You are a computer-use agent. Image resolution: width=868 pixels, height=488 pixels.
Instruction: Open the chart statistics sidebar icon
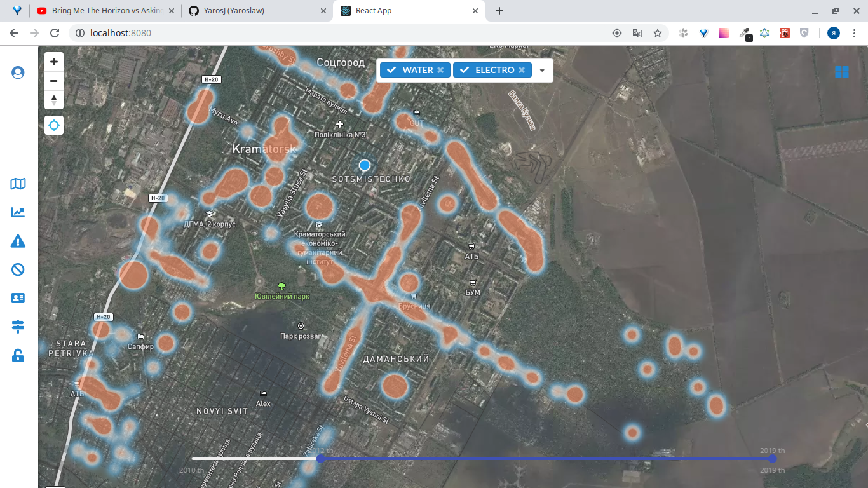tap(18, 212)
